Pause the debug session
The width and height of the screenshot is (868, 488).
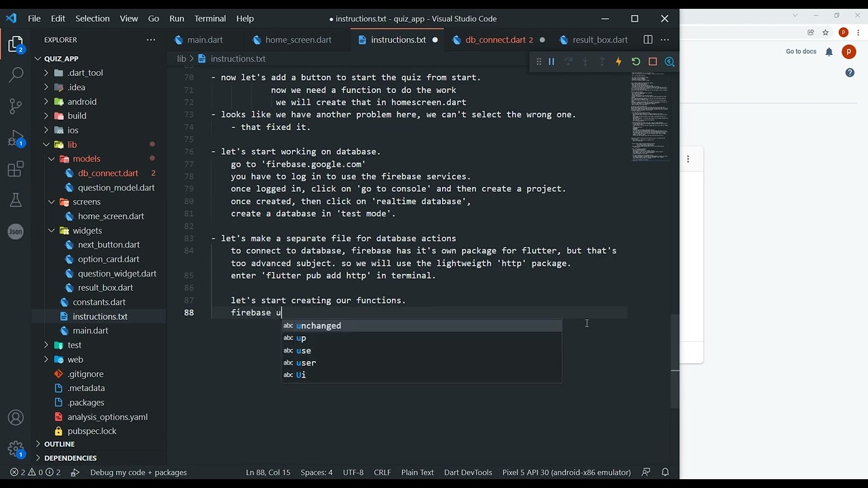pos(551,62)
